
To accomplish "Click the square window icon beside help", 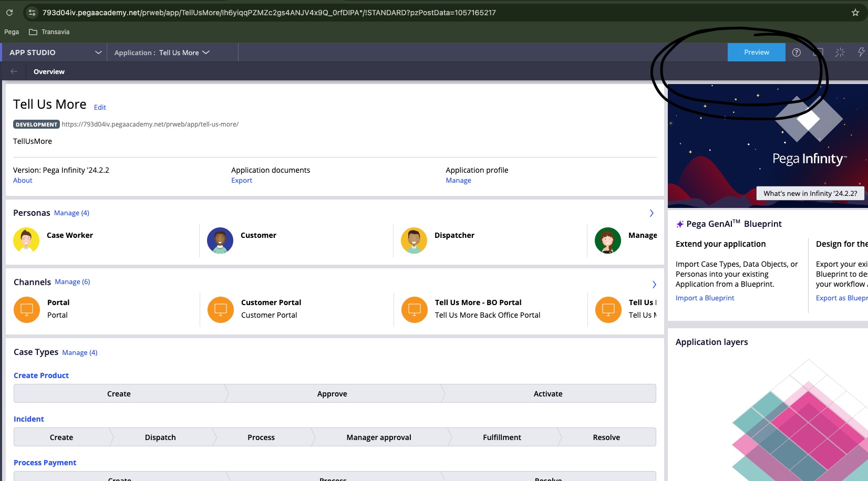I will 818,53.
